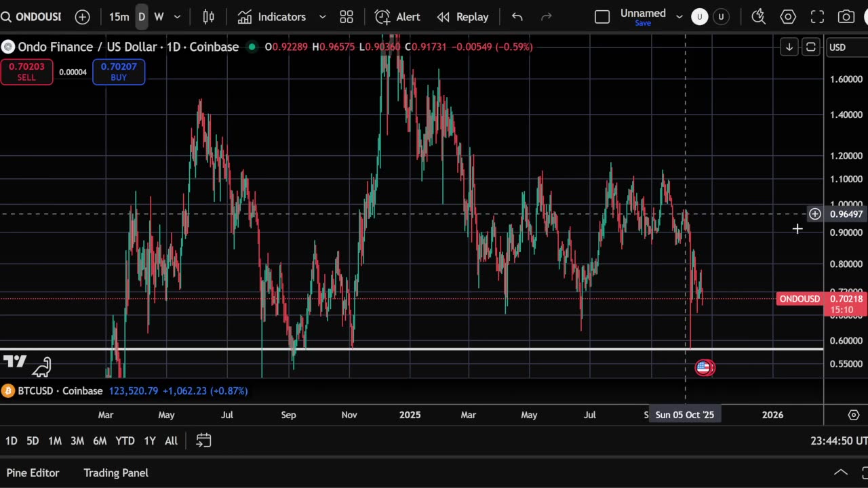Toggle the sync icon beside USD

tap(810, 47)
